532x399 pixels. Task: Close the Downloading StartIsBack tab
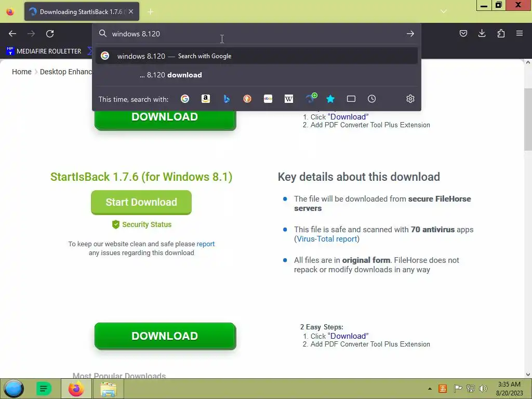point(131,11)
